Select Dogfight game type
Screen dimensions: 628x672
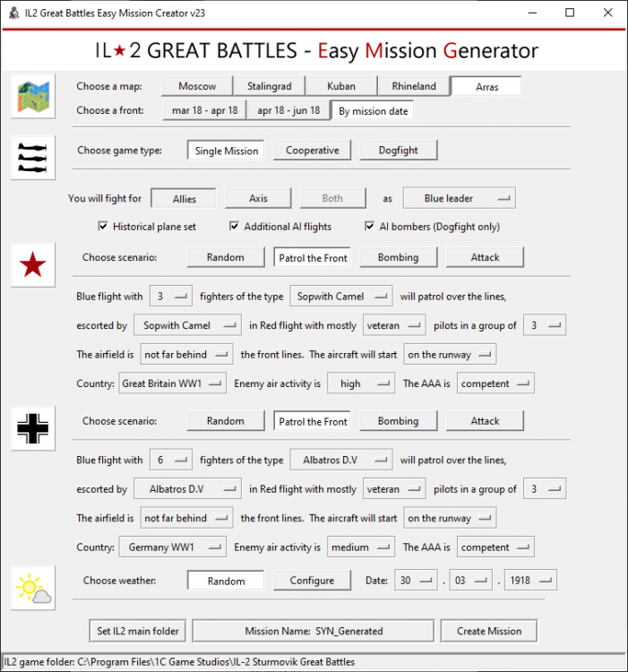pos(399,151)
